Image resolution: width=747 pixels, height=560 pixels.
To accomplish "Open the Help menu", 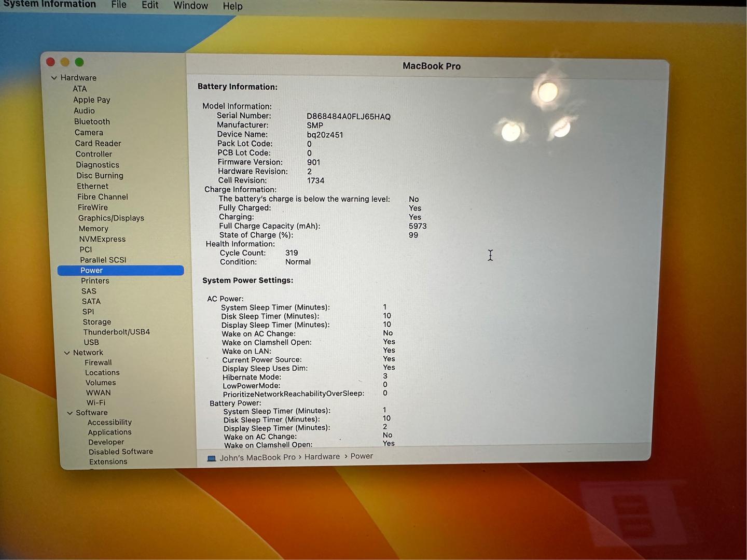I will point(232,6).
